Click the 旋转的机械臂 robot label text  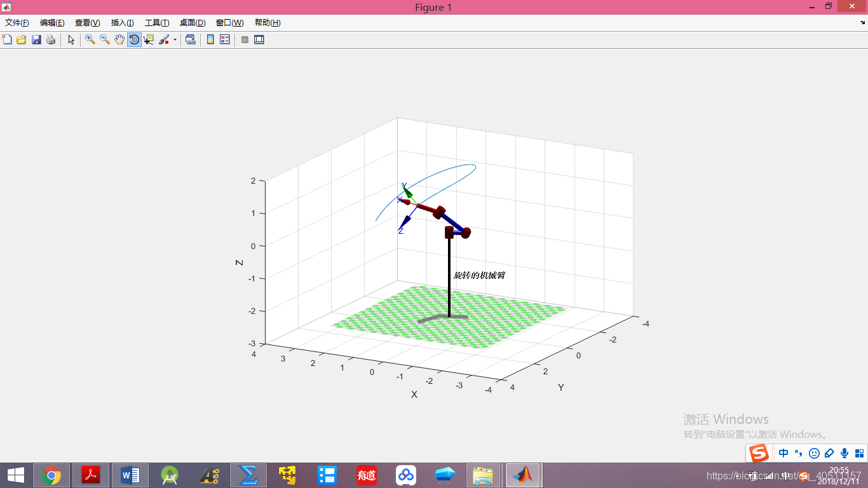479,275
